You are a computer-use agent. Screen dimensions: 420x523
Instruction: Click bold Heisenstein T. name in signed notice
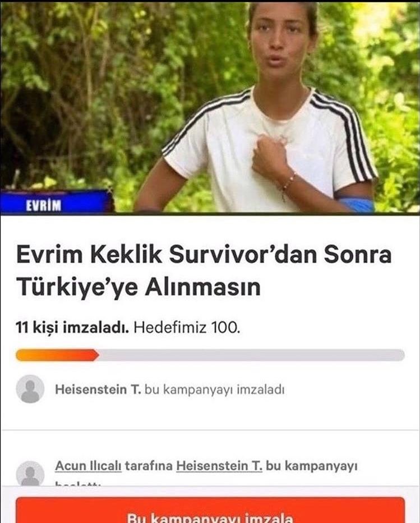pyautogui.click(x=98, y=389)
